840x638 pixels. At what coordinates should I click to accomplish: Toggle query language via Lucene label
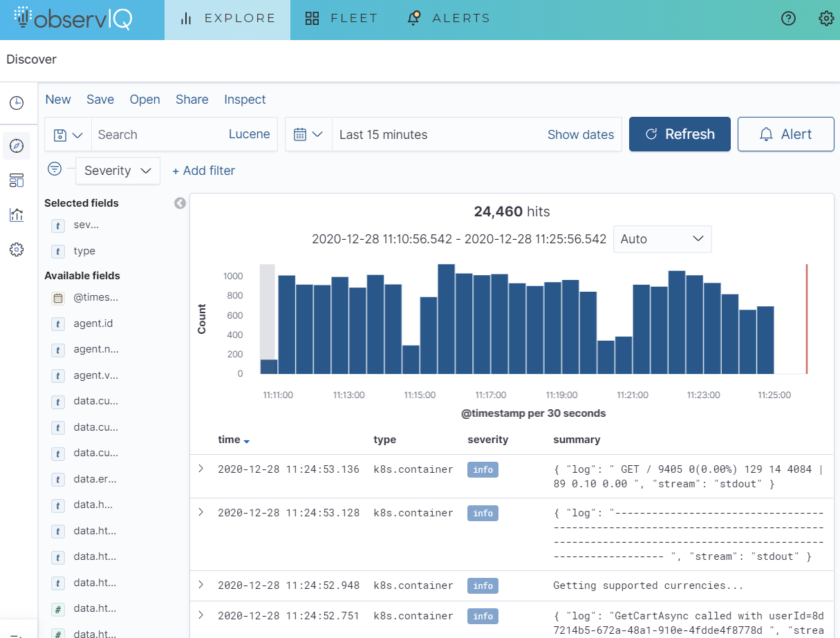click(249, 135)
